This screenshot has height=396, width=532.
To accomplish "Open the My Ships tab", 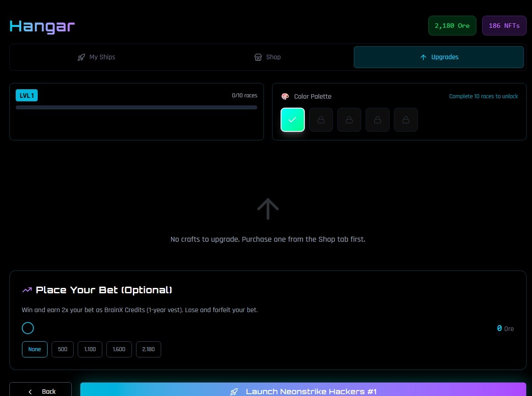I will coord(97,57).
